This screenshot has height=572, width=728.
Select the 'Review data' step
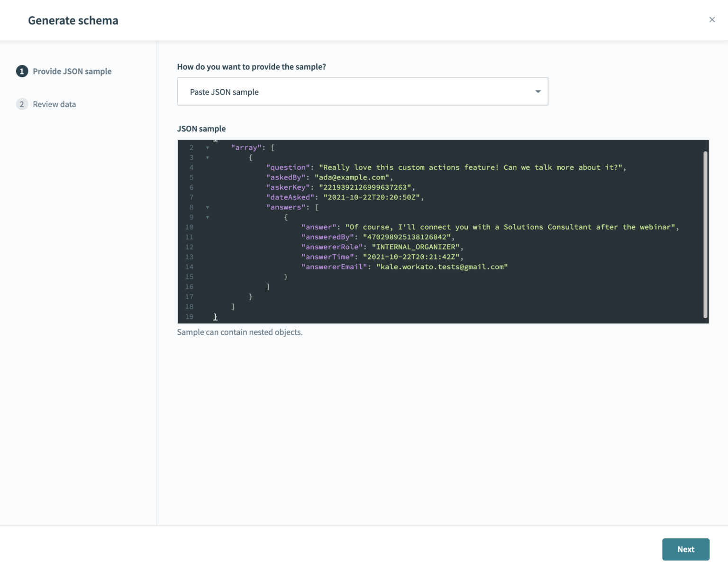point(54,104)
